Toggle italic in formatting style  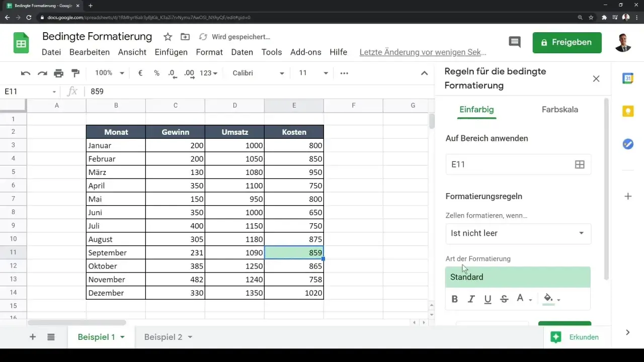pyautogui.click(x=471, y=299)
